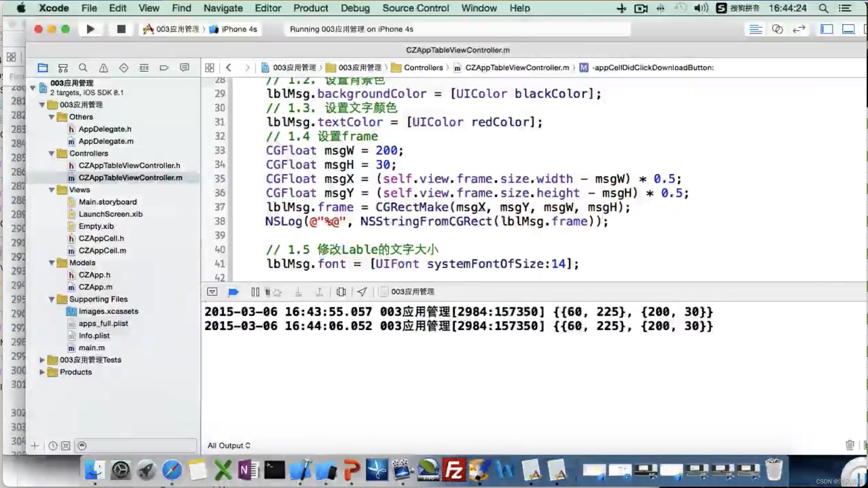Filter by recently edited files
Image resolution: width=868 pixels, height=488 pixels.
(53, 446)
